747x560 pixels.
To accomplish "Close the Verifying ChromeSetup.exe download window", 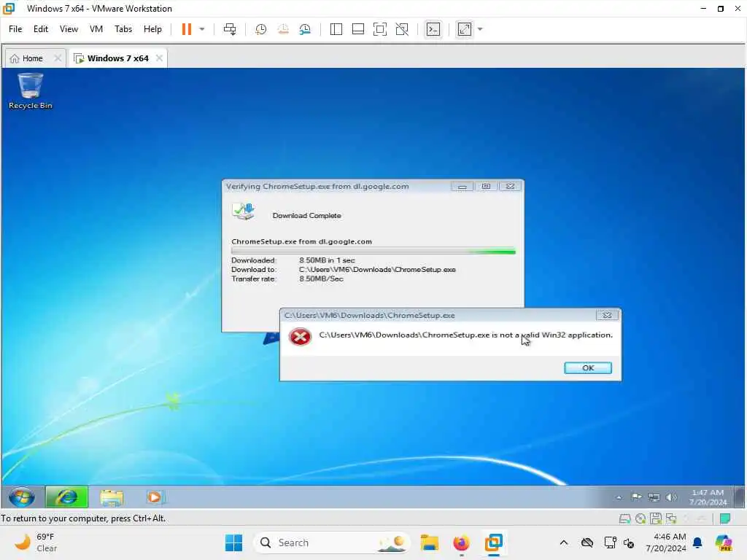I will 510,186.
